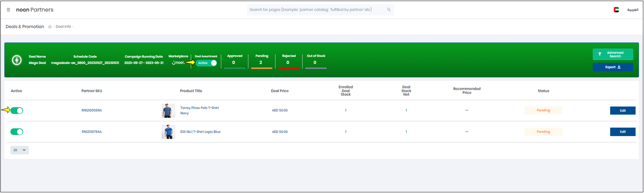Toggle the Deal Assortment Active switch
644x193 pixels.
coord(207,63)
